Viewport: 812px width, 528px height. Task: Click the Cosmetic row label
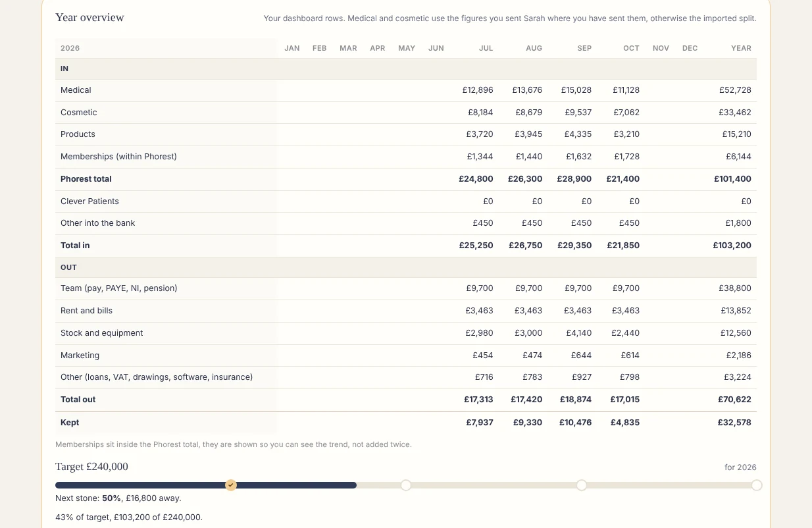coord(78,113)
